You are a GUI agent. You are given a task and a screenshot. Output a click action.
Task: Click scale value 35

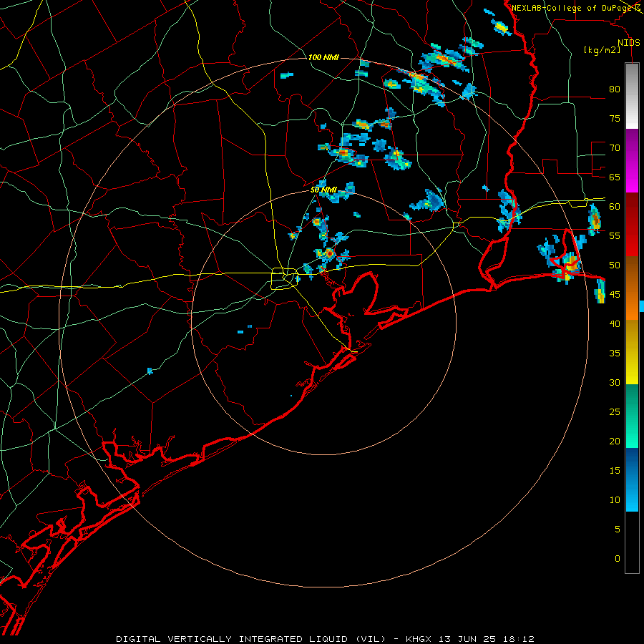click(x=615, y=353)
